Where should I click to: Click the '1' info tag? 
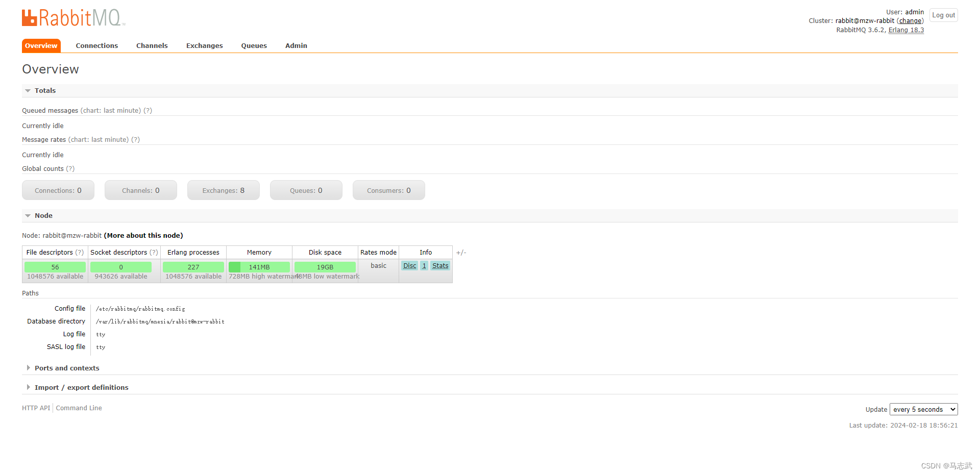pyautogui.click(x=424, y=266)
